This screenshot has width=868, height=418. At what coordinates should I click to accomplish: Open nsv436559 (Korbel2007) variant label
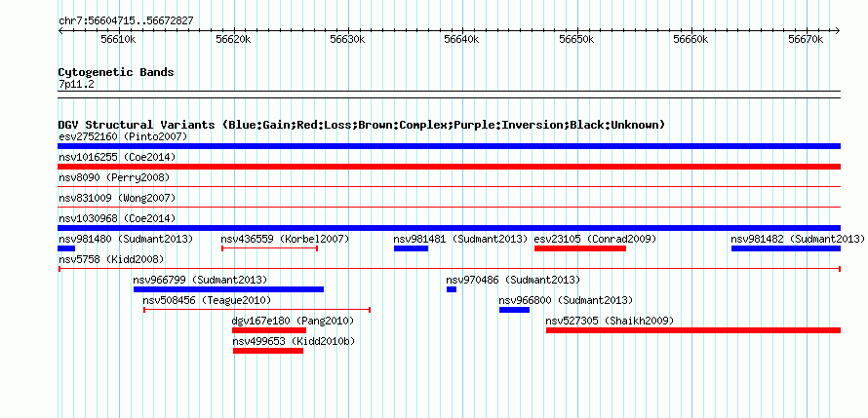(x=285, y=239)
